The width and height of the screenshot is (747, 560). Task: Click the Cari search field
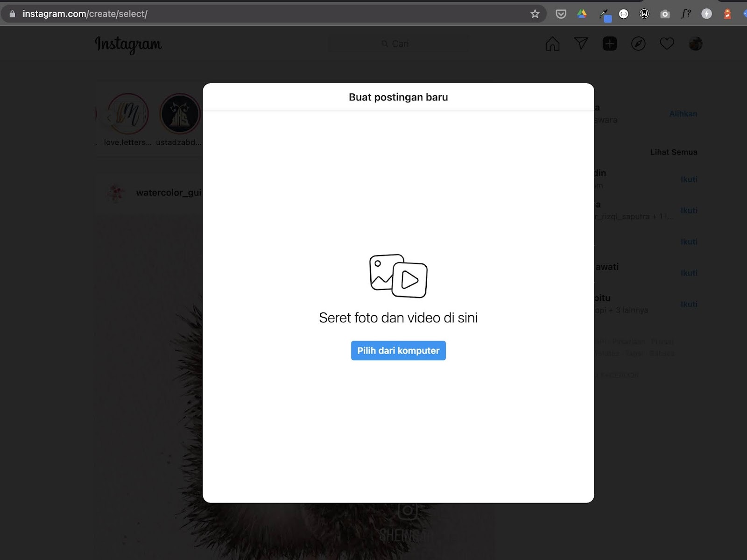pos(398,43)
